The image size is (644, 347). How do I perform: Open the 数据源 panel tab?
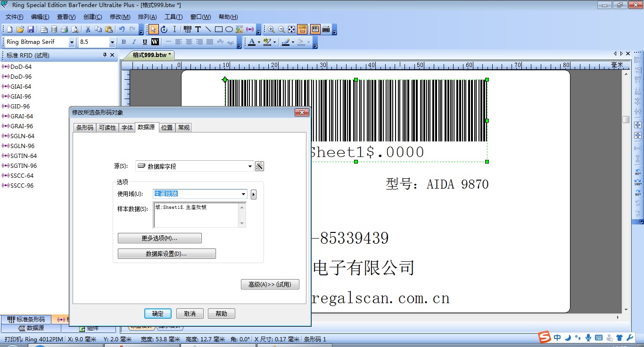pyautogui.click(x=31, y=328)
